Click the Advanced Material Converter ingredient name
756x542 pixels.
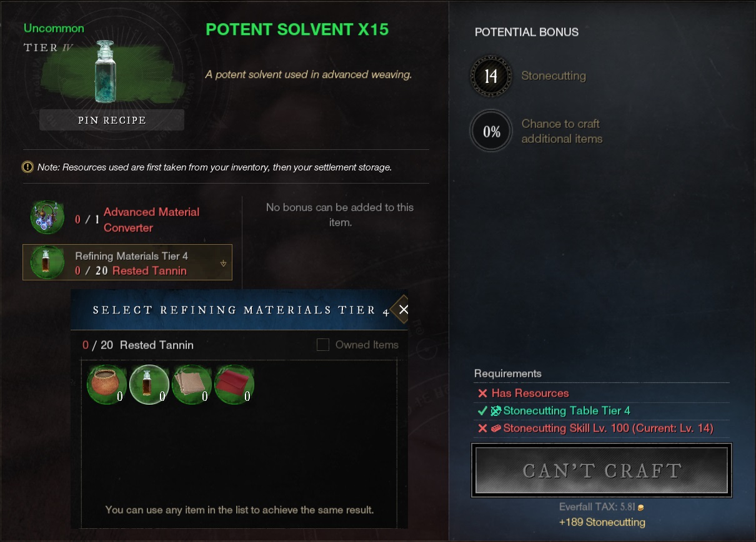151,220
